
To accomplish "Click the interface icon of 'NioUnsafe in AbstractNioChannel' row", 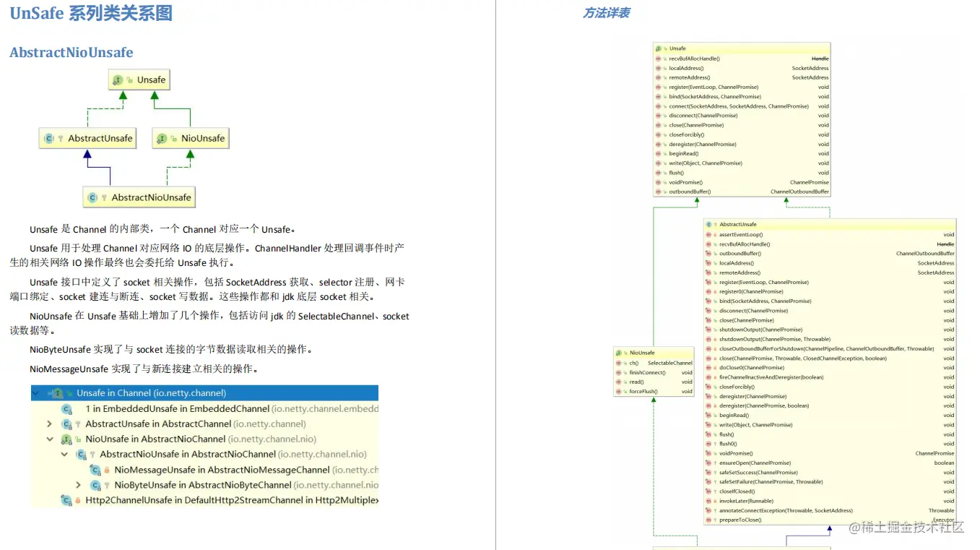I will coord(66,439).
